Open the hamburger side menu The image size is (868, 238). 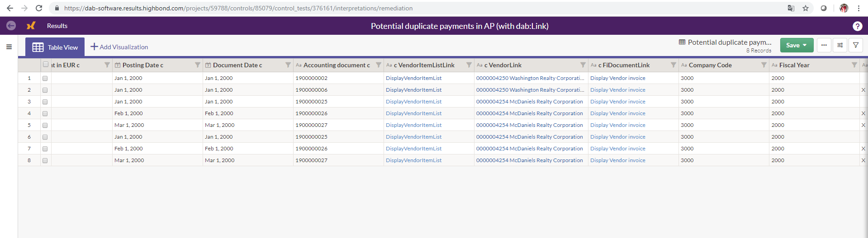point(9,47)
